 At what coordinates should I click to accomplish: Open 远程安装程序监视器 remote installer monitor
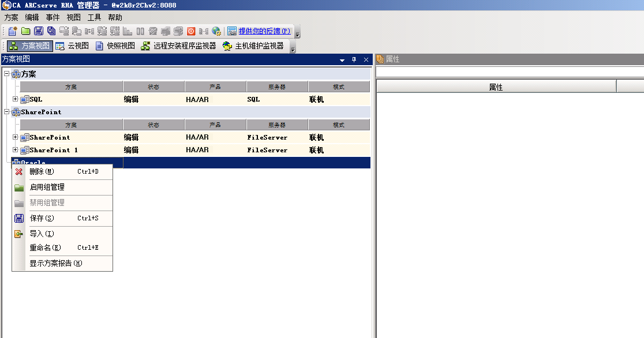(178, 46)
